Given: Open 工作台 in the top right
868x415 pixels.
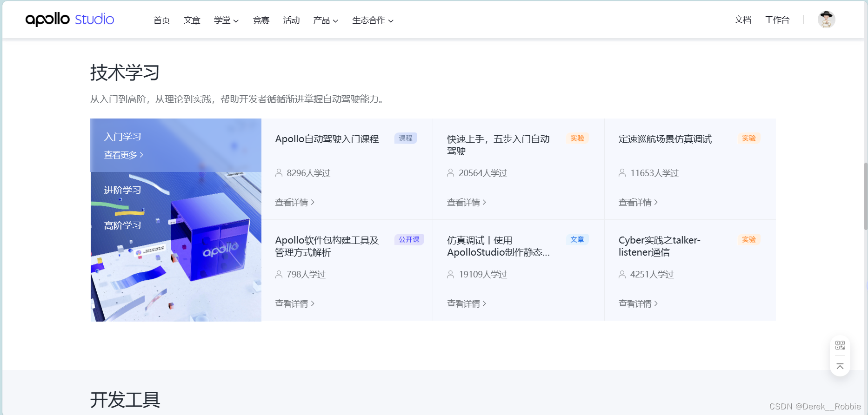Looking at the screenshot, I should [777, 20].
